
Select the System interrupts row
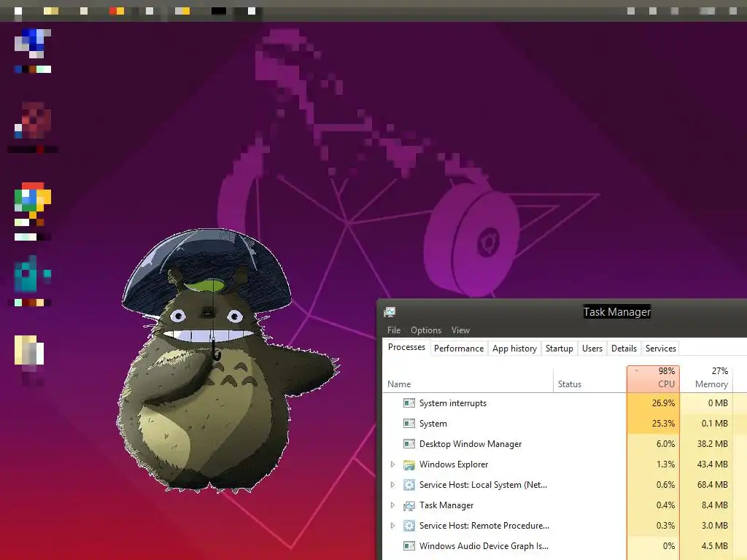click(565, 402)
